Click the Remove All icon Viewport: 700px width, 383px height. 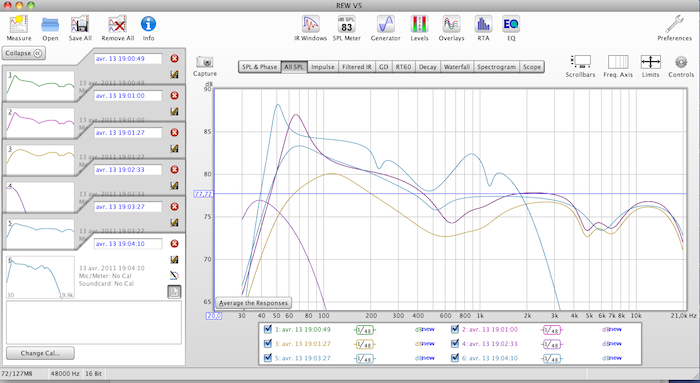coord(117,24)
